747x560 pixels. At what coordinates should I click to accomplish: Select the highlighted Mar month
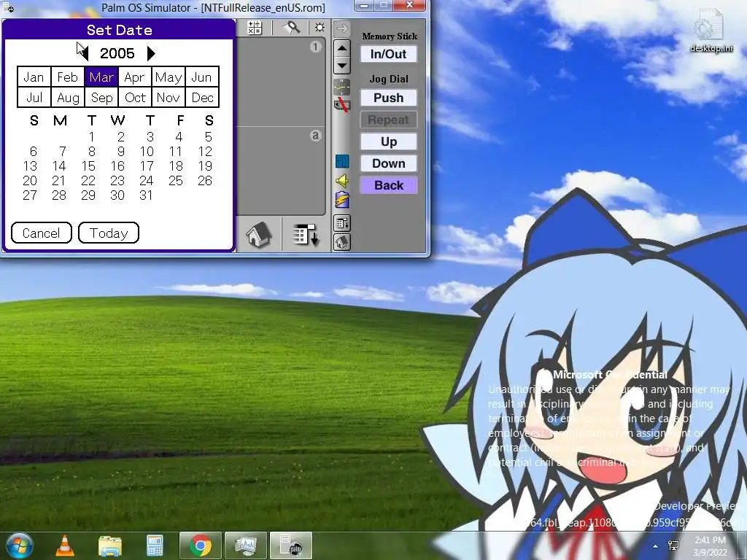(101, 77)
